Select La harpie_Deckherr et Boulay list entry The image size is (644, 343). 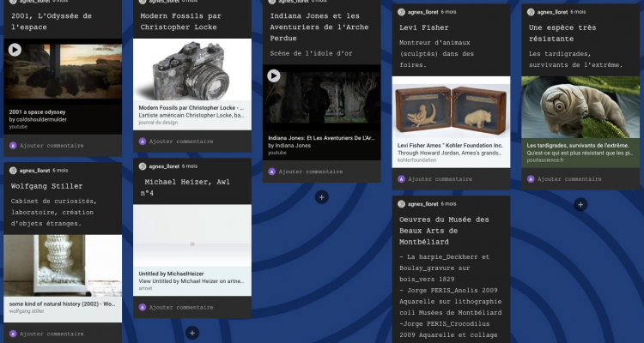coord(445,268)
